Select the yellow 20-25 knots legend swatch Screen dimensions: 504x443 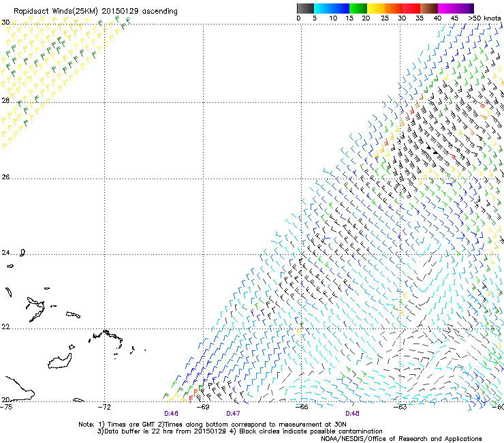point(376,8)
